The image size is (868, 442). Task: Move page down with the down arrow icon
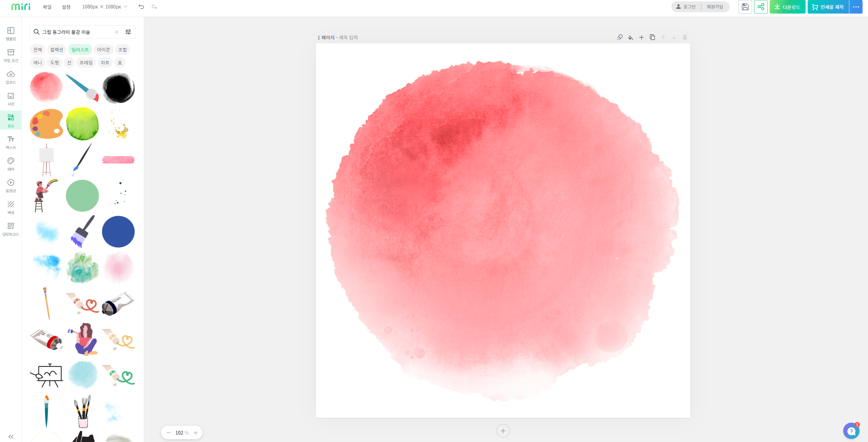tap(674, 37)
